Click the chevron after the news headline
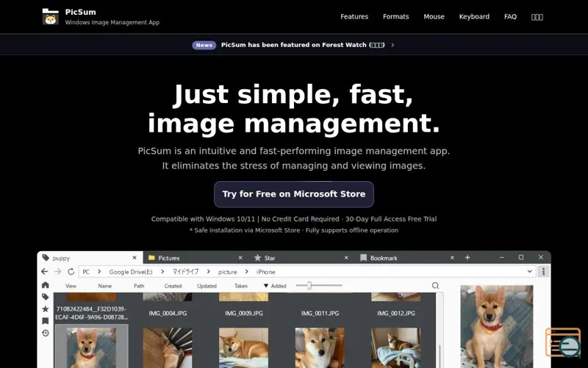This screenshot has width=588, height=368. 392,45
